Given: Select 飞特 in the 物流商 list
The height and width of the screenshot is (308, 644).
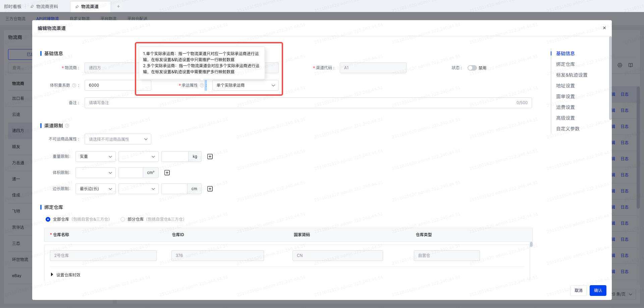Looking at the screenshot, I should tap(16, 211).
